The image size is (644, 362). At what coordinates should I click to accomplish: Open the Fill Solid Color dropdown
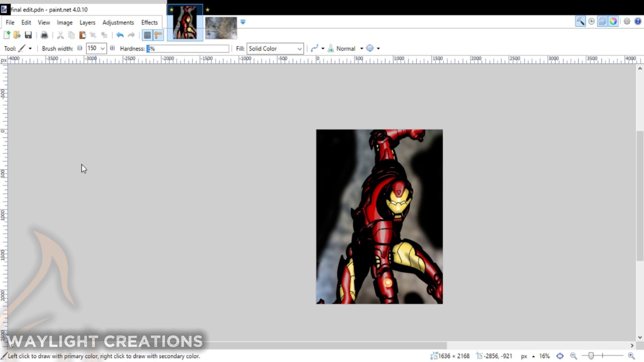(x=275, y=49)
